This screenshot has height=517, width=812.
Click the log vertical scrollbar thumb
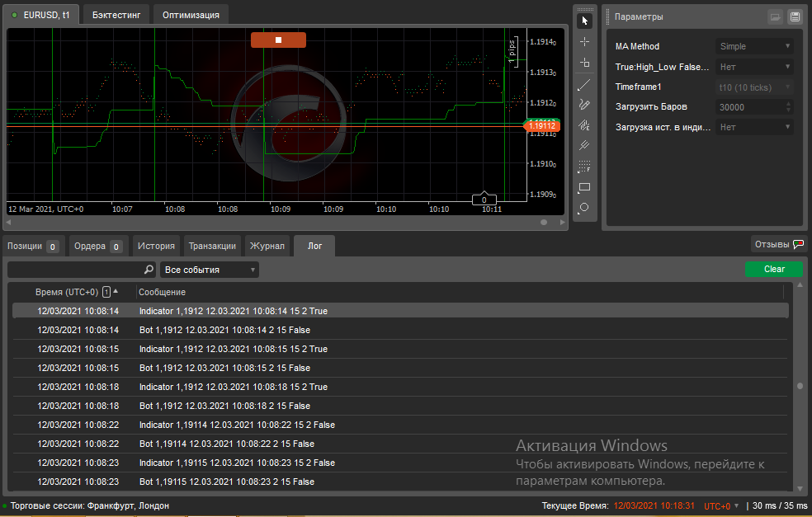pos(800,386)
